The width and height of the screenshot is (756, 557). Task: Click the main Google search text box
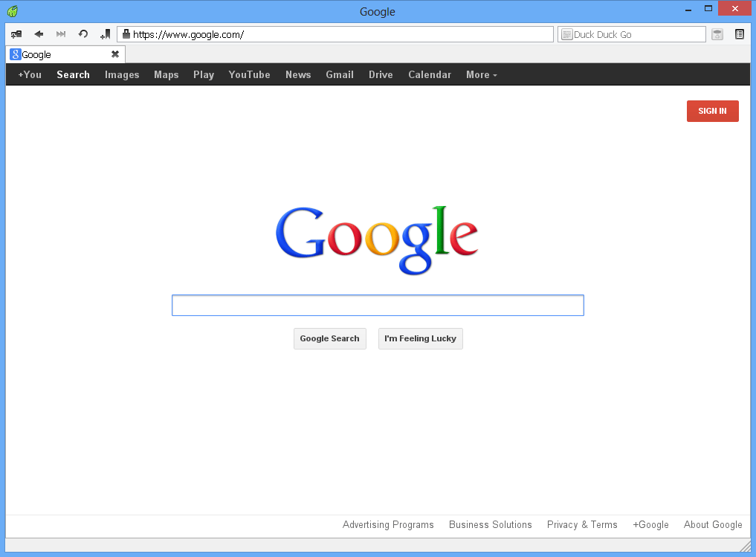coord(378,305)
